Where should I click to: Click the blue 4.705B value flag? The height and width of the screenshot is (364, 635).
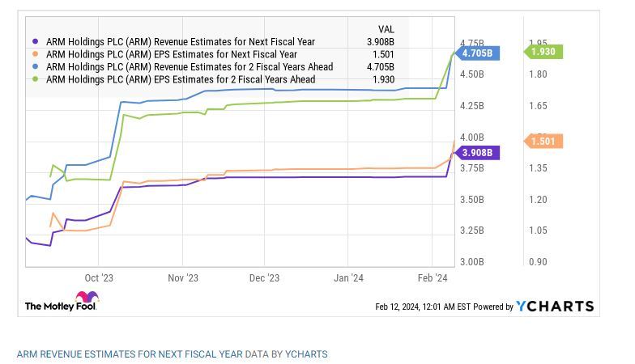click(479, 53)
